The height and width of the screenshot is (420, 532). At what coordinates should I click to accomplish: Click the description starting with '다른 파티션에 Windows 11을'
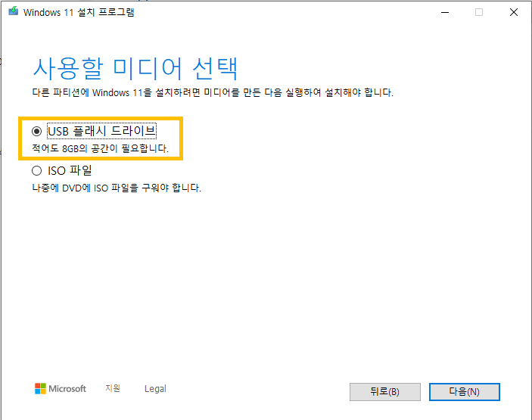pyautogui.click(x=213, y=92)
